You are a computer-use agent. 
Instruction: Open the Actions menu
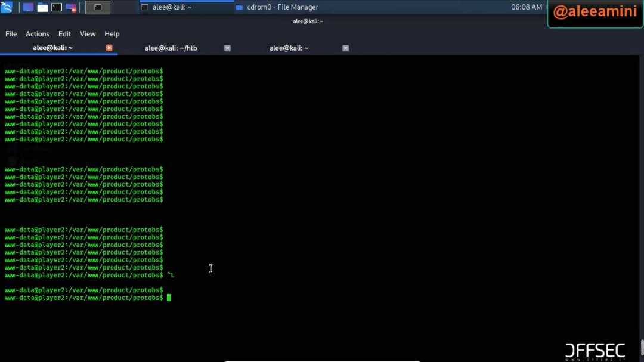pos(37,34)
